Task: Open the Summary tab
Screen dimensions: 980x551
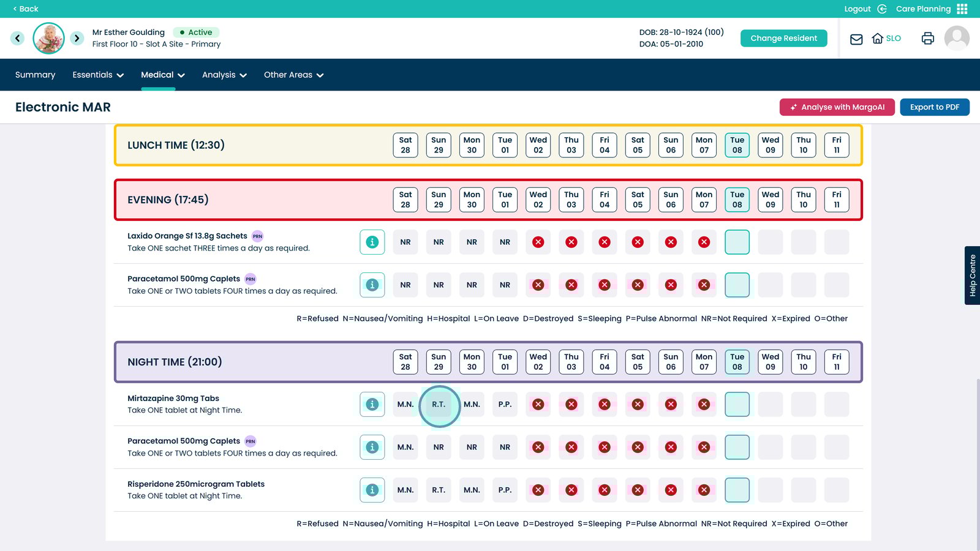Action: click(35, 75)
